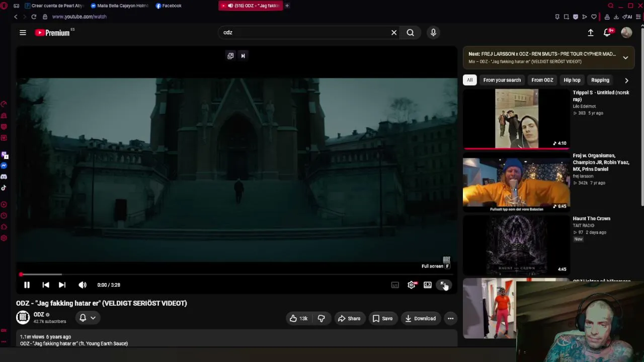Show more filter chips with right arrow

626,80
